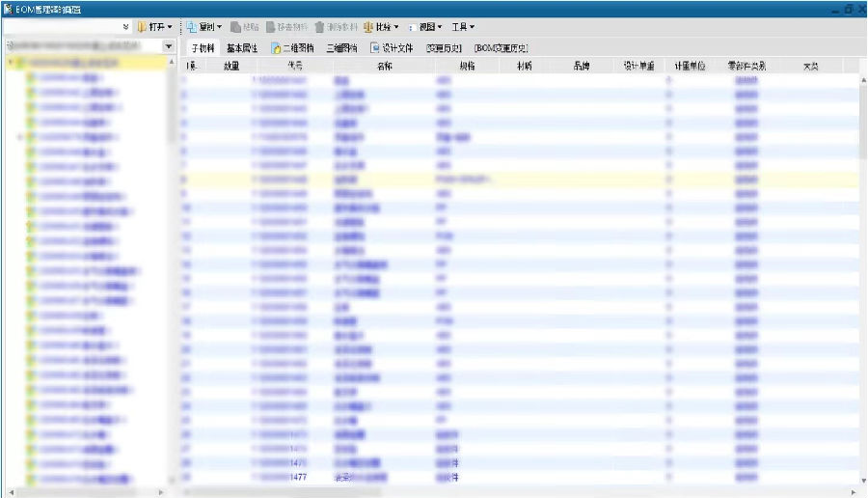This screenshot has height=498, width=868.
Task: Focus the search input at the top left
Action: click(62, 27)
